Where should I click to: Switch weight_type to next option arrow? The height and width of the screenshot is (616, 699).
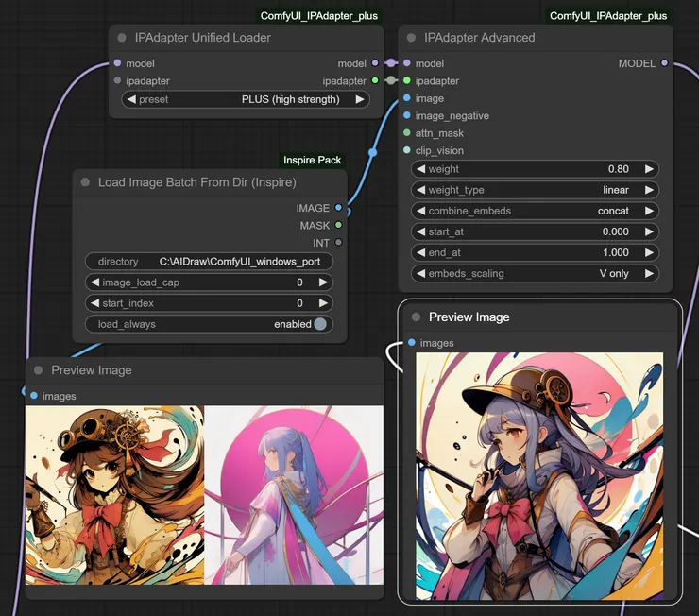coord(649,190)
